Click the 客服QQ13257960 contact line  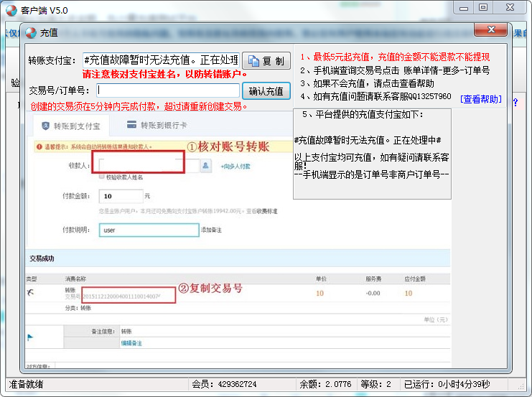pyautogui.click(x=375, y=96)
